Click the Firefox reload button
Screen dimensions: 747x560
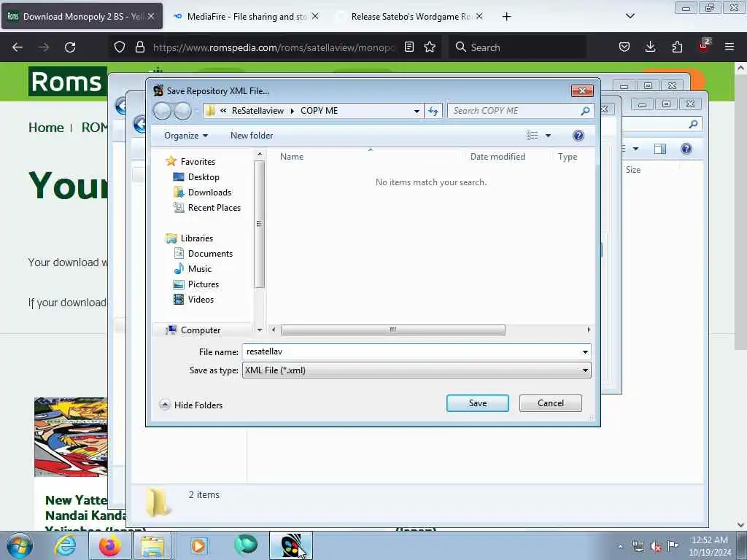(x=70, y=47)
